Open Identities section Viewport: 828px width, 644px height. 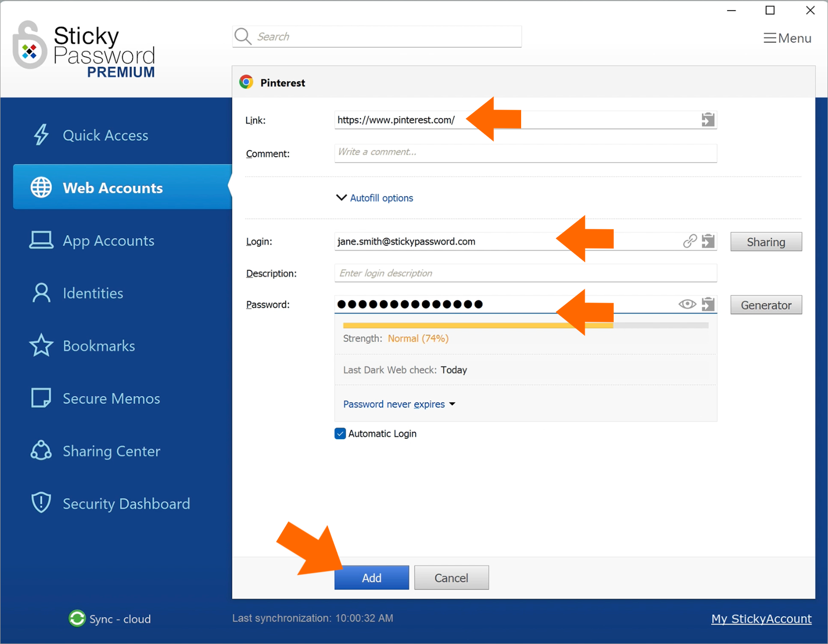point(93,293)
